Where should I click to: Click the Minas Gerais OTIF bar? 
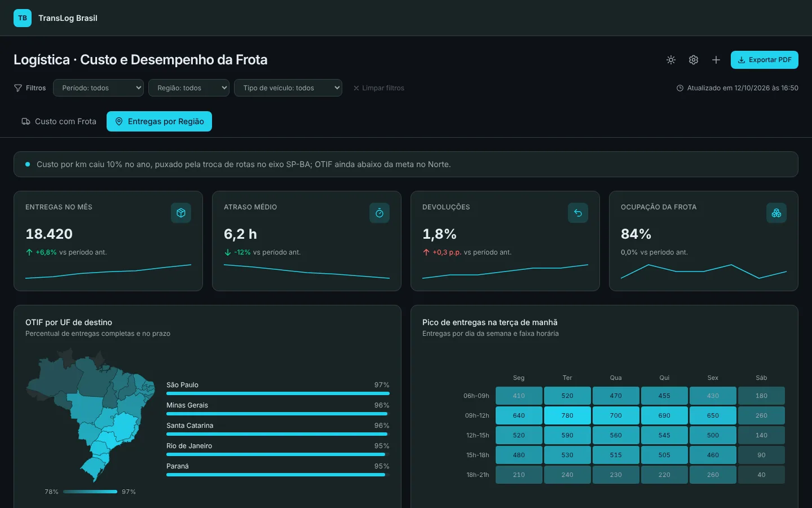pos(278,414)
